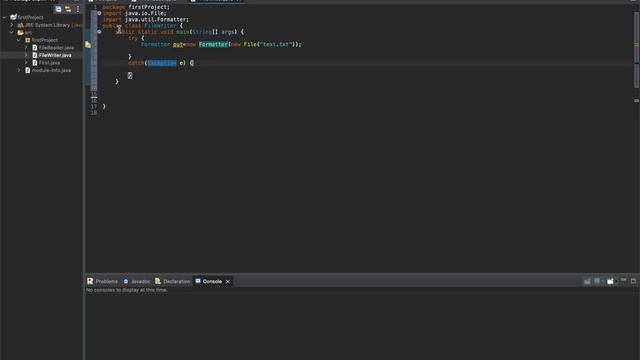Viewport: 640px width, 360px height.
Task: Click the highlighted Exception word in catch
Action: [162, 63]
